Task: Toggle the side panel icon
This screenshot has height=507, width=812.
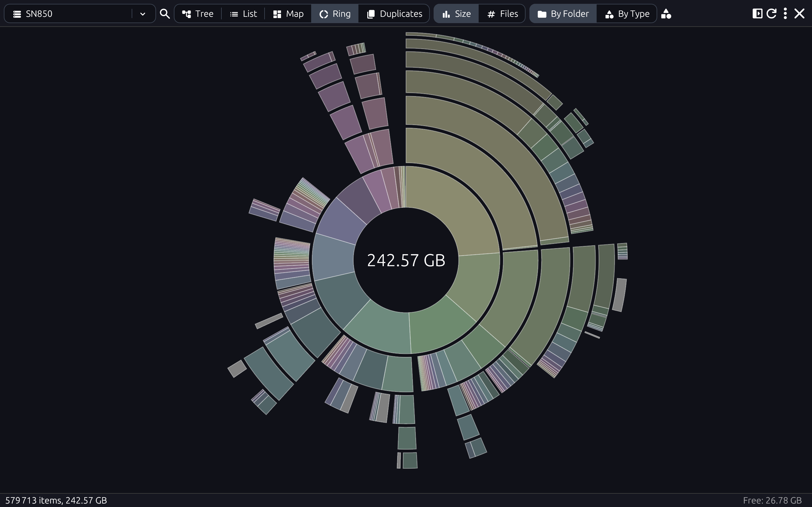Action: [x=758, y=13]
